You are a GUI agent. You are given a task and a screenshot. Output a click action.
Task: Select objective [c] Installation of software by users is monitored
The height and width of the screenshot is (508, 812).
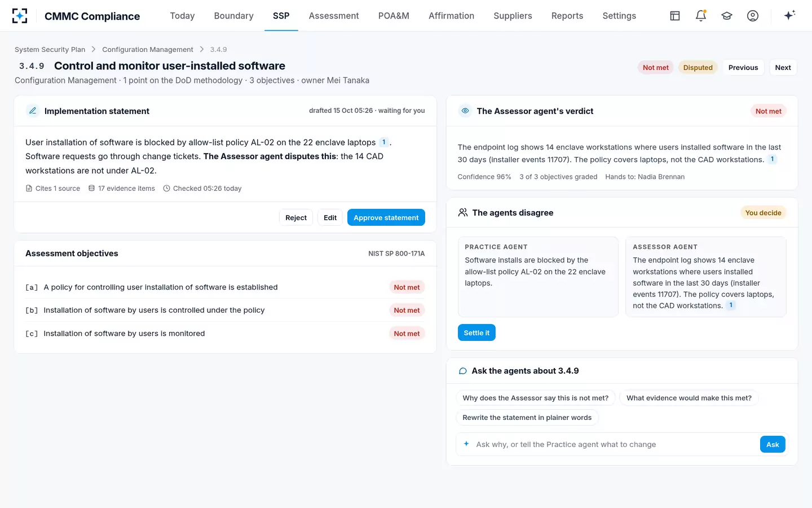225,334
